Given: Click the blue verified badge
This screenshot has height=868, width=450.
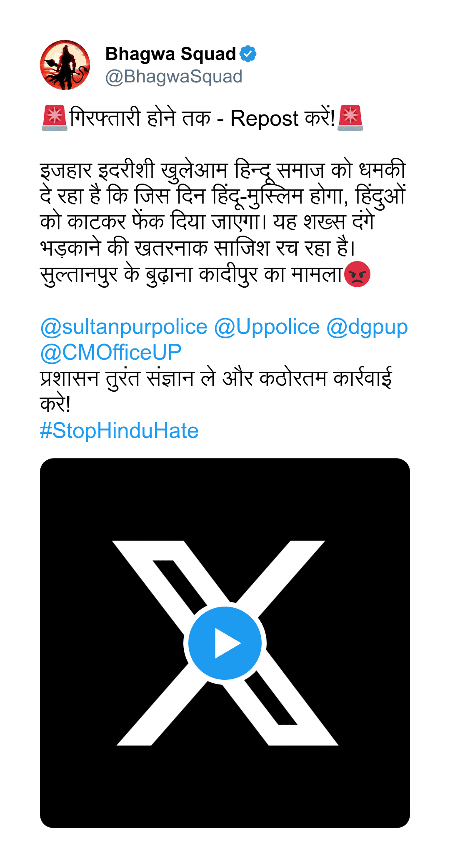Looking at the screenshot, I should click(x=248, y=54).
